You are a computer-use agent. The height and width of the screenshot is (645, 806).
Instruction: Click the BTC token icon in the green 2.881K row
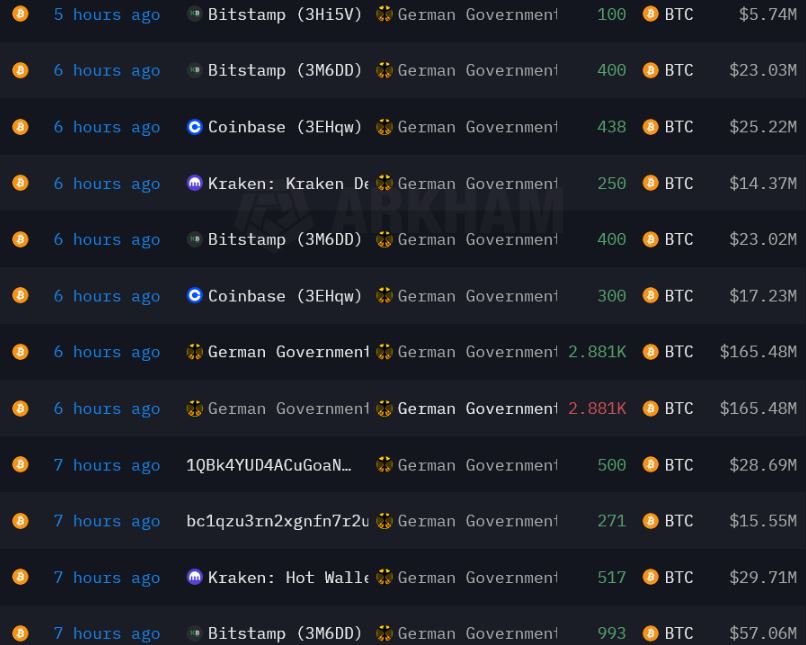650,352
